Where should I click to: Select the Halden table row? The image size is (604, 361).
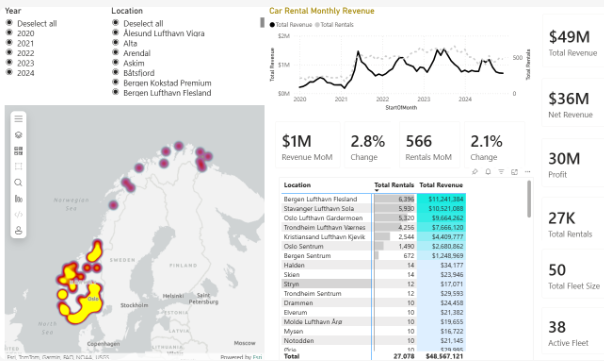374,265
